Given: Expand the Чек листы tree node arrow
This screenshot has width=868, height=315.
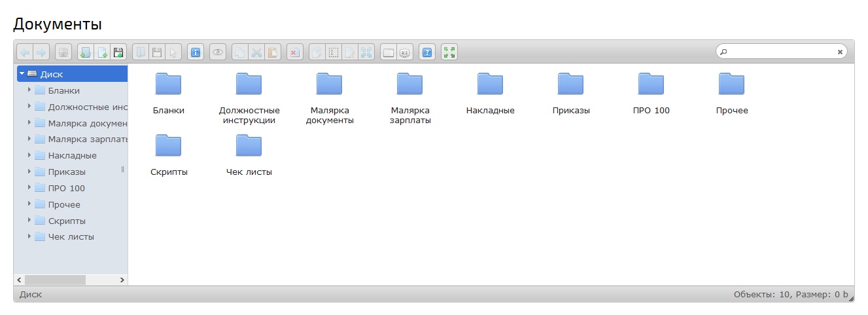Looking at the screenshot, I should (x=29, y=236).
